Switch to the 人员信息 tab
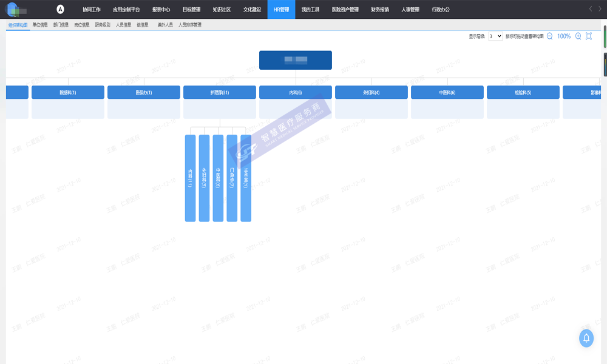This screenshot has height=364, width=607. pos(123,25)
